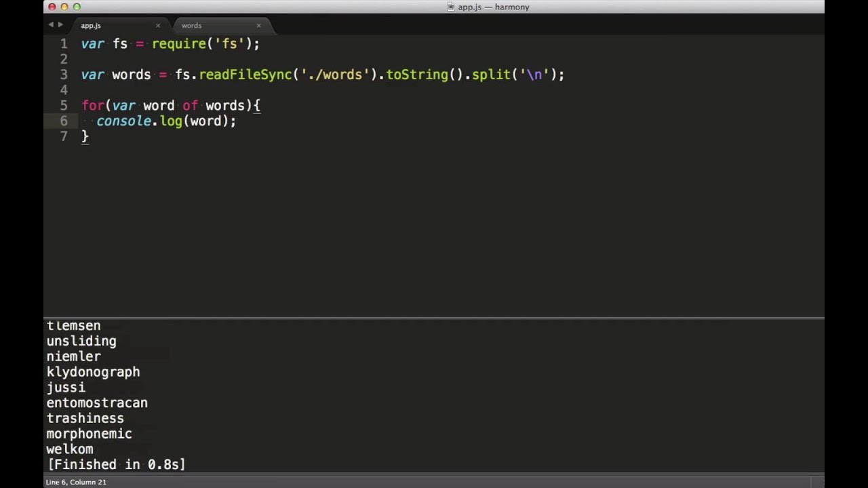Screen dimensions: 868x488
Task: Click the './words' string literal
Action: coord(335,75)
